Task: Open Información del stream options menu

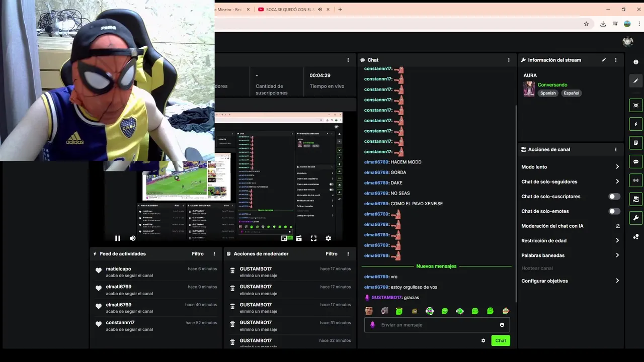Action: click(616, 60)
